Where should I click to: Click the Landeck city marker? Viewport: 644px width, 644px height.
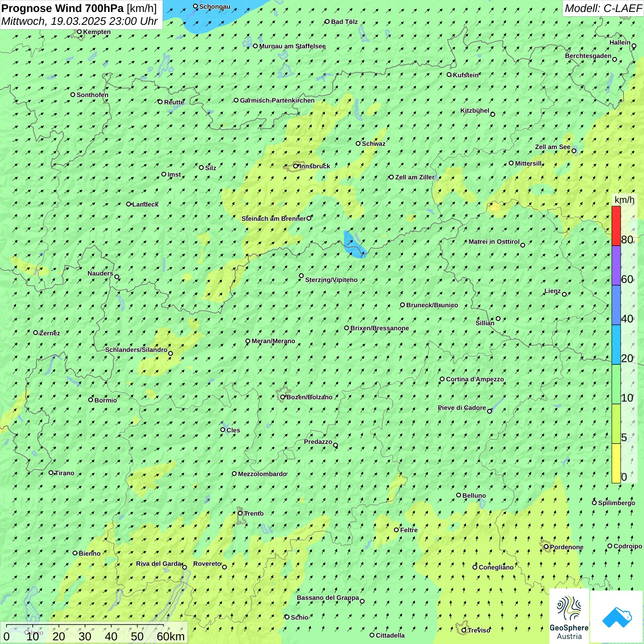[x=129, y=204]
